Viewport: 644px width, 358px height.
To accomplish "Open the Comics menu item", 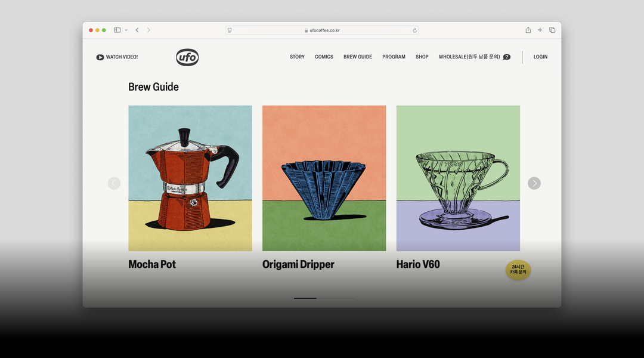I will (324, 57).
